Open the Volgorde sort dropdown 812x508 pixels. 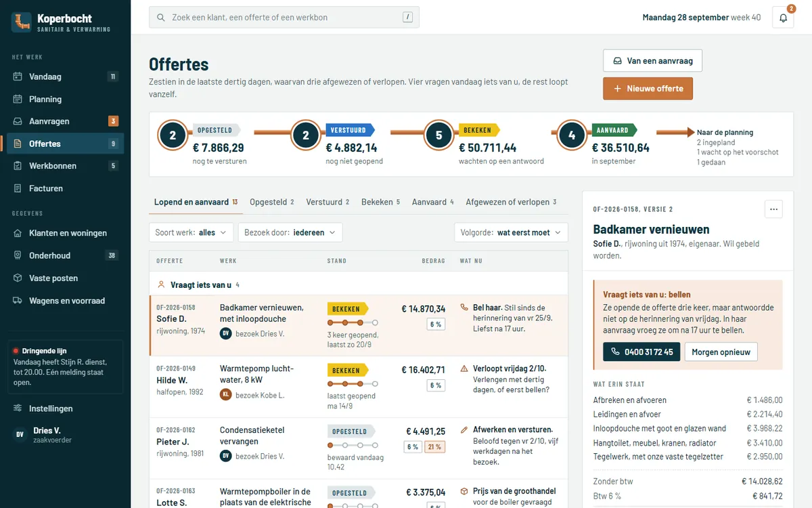pos(511,232)
